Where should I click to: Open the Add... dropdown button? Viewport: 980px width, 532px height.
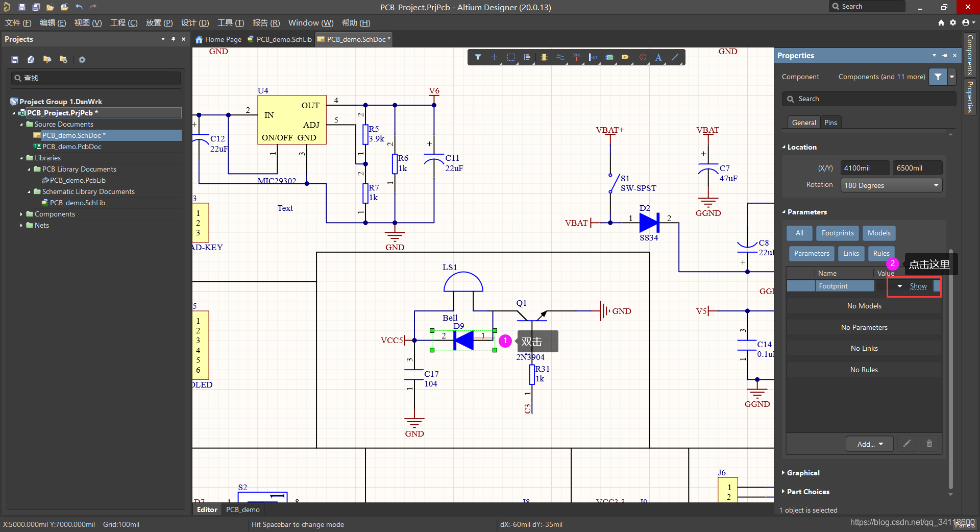(x=870, y=444)
